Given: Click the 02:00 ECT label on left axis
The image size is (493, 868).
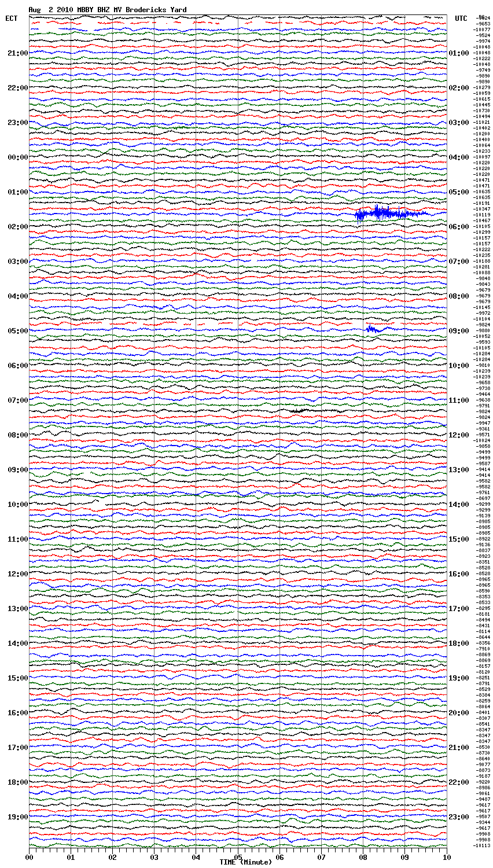Looking at the screenshot, I should click(17, 227).
